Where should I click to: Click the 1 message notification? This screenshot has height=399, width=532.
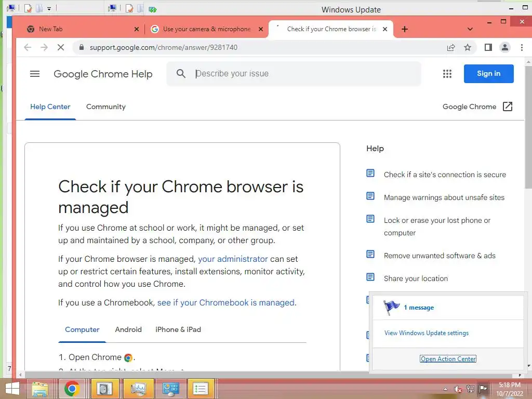[x=418, y=308]
